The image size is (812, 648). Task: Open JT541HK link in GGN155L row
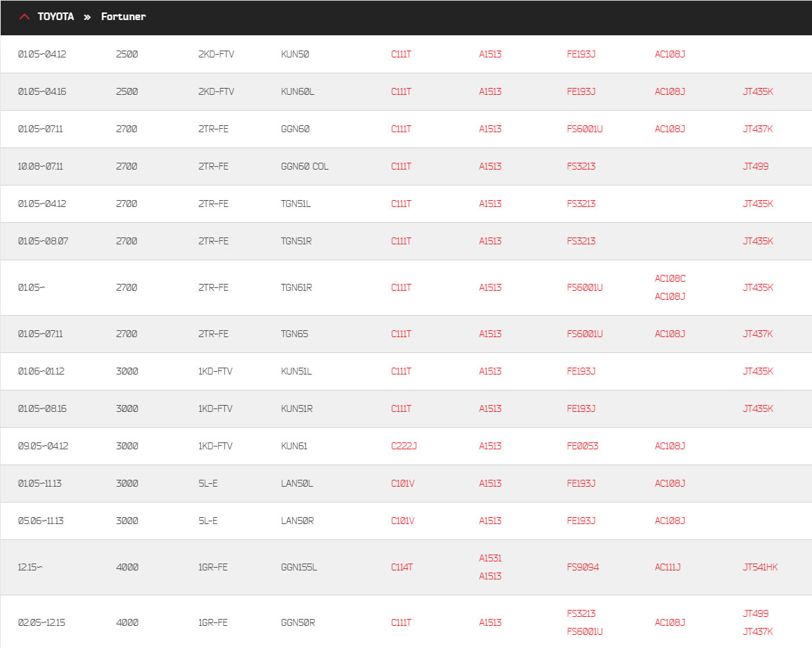(x=760, y=567)
